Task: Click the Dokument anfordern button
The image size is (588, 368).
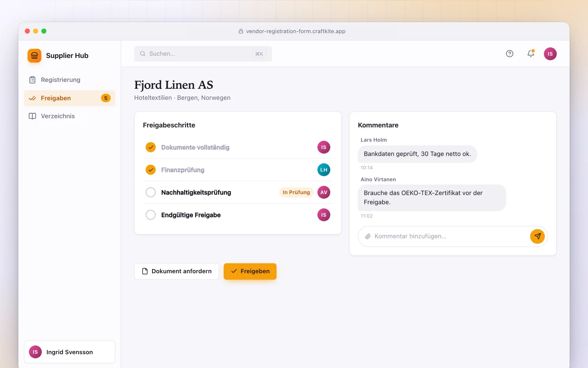Action: (176, 271)
